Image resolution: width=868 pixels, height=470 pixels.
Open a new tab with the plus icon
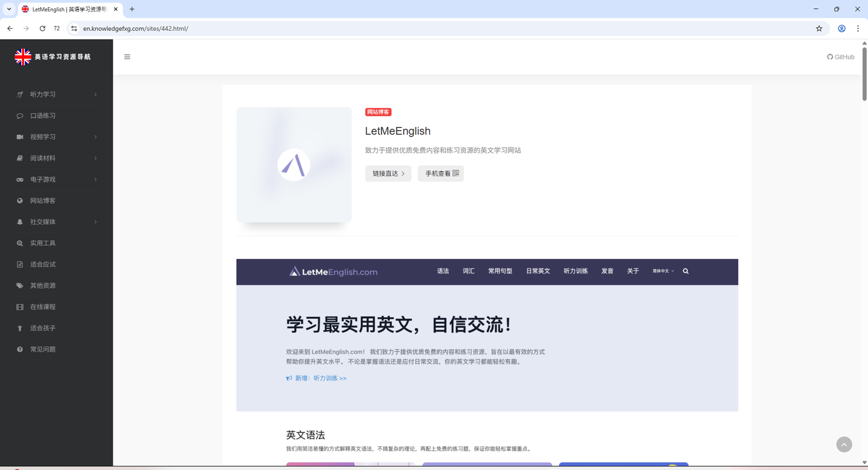click(132, 9)
